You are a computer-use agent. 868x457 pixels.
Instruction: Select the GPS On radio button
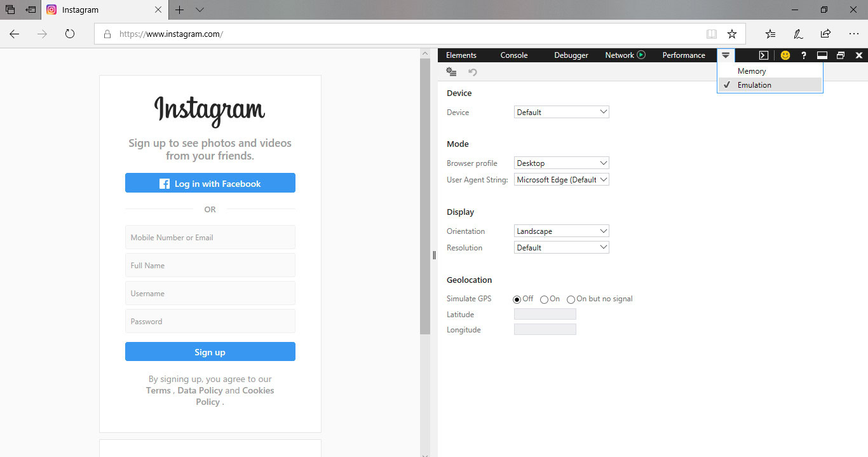[x=544, y=299]
